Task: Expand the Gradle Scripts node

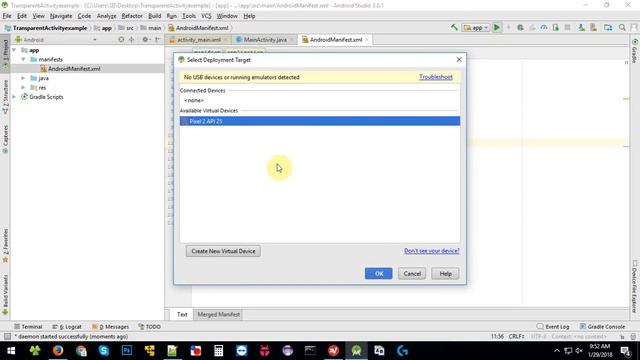Action: click(x=14, y=97)
